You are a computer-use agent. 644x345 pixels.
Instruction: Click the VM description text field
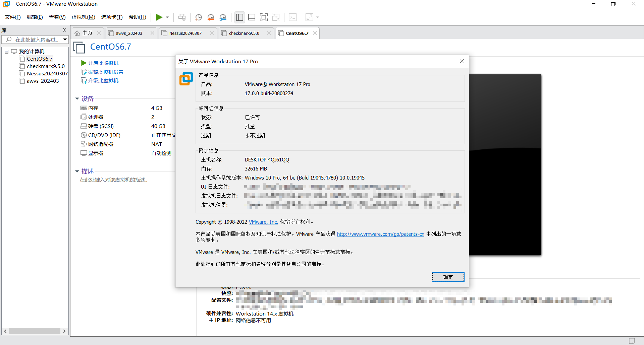pyautogui.click(x=114, y=180)
